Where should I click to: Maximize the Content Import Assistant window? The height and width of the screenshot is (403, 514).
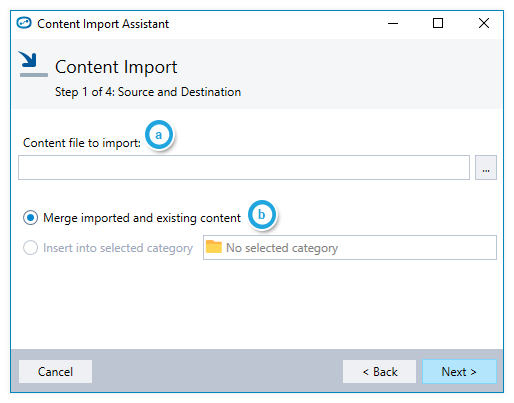click(x=438, y=23)
